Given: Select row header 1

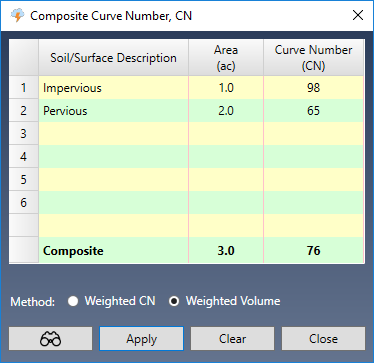Looking at the screenshot, I should (x=24, y=88).
